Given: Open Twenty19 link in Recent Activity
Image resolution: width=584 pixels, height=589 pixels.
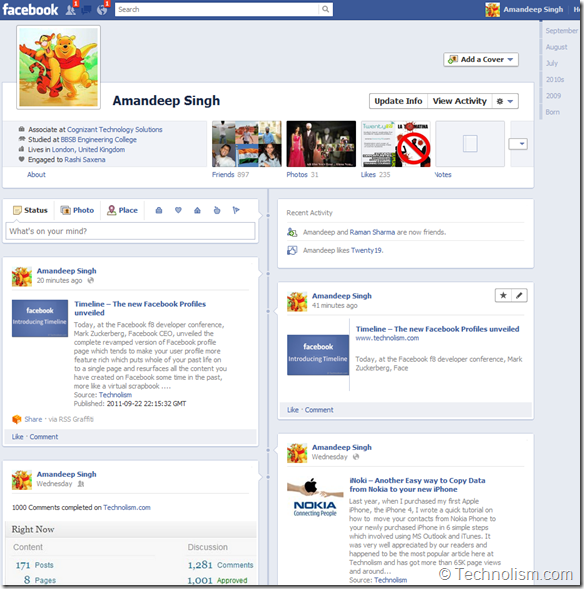Looking at the screenshot, I should click(367, 250).
